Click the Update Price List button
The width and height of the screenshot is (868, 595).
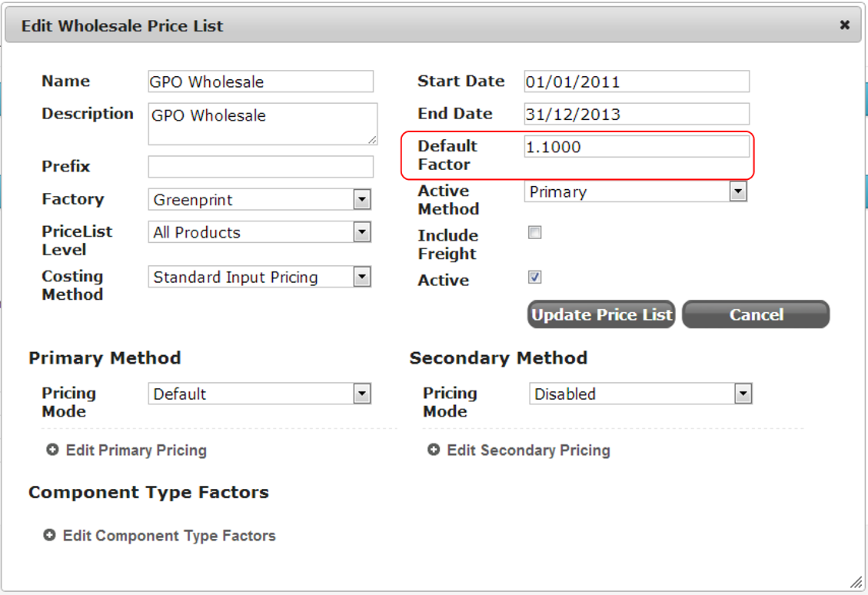[601, 314]
